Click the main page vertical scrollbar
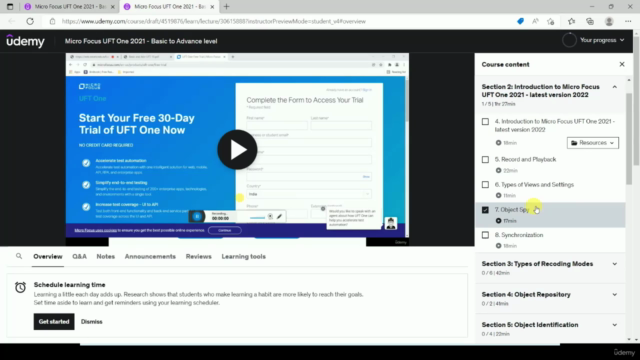 (636, 102)
